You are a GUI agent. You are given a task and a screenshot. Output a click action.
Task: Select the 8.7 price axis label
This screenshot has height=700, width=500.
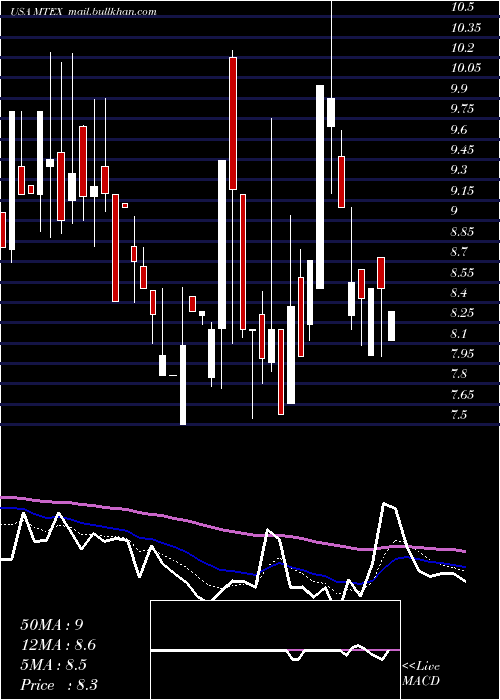[x=461, y=252]
